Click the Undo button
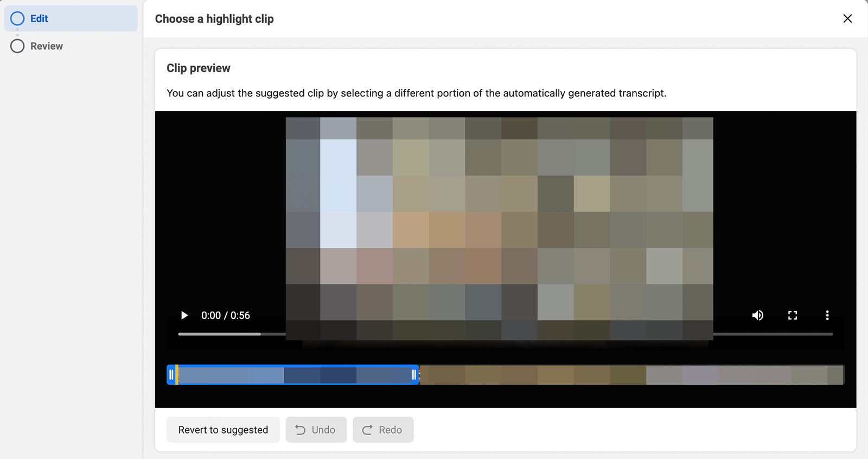Image resolution: width=868 pixels, height=459 pixels. (316, 430)
